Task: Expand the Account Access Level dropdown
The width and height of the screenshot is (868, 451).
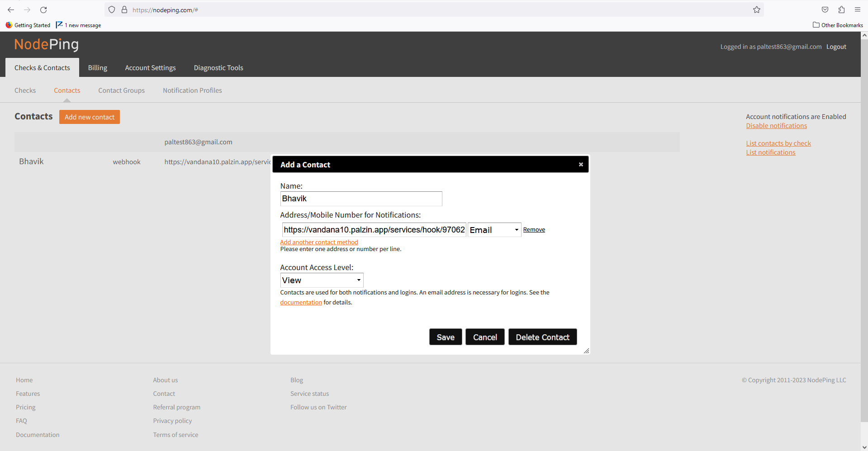Action: coord(322,280)
